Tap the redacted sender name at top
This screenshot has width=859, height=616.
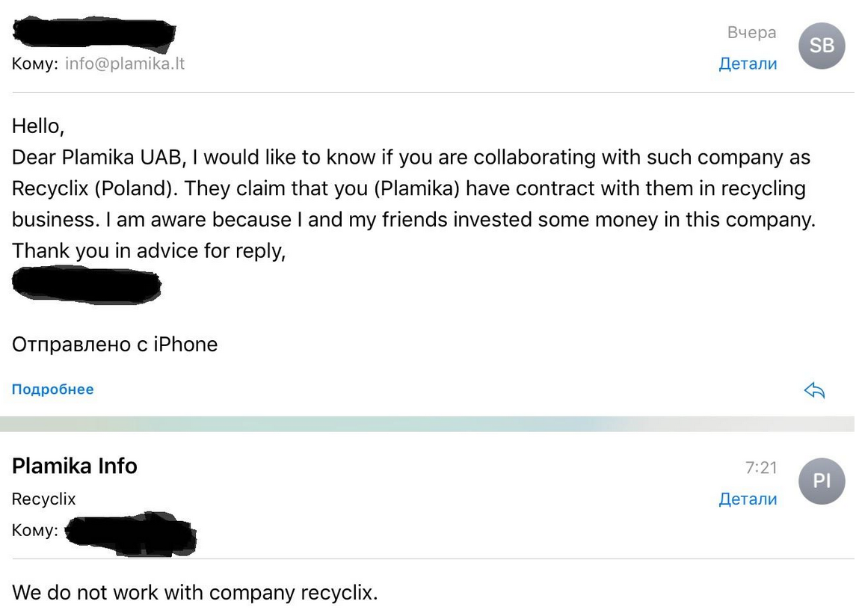(x=93, y=32)
